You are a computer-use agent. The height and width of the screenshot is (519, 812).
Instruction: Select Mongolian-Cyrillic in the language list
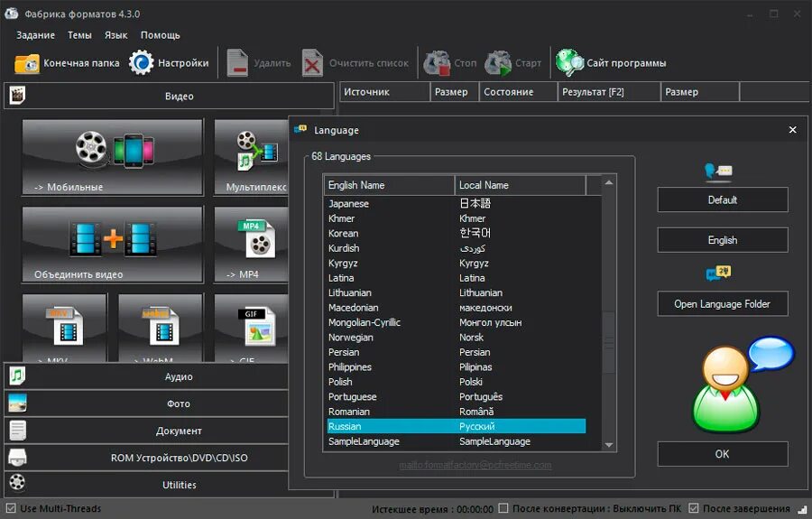click(x=456, y=322)
